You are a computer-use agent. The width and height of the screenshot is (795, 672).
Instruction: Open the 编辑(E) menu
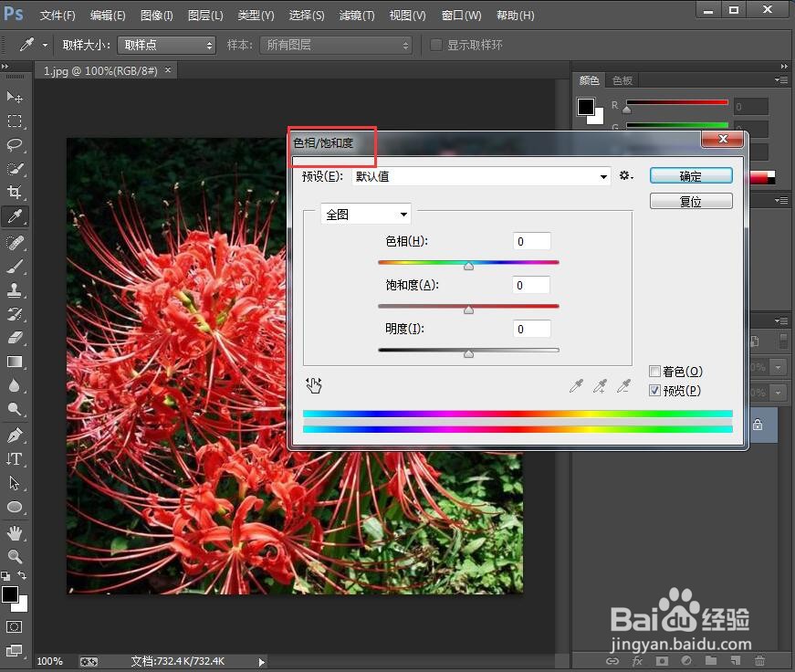point(108,16)
